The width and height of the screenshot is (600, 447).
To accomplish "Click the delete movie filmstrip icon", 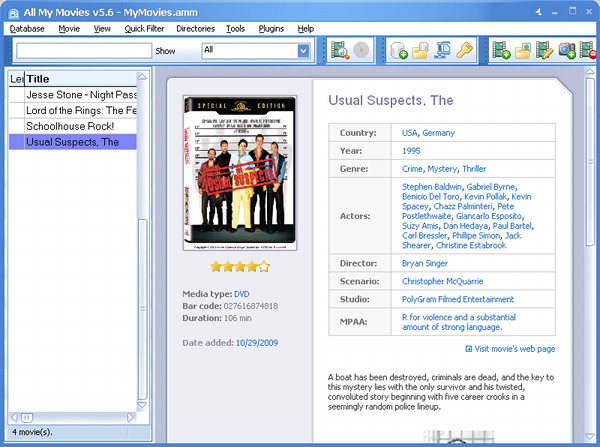I will click(588, 50).
